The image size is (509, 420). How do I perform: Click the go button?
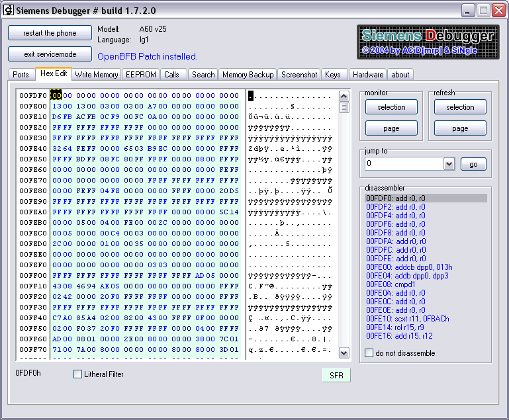point(474,164)
